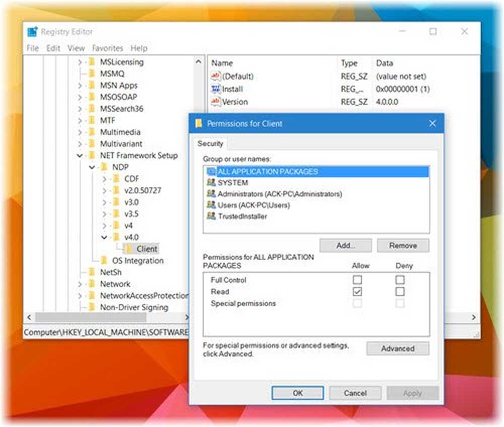
Task: Expand the MSLicensing tree node
Action: click(80, 62)
